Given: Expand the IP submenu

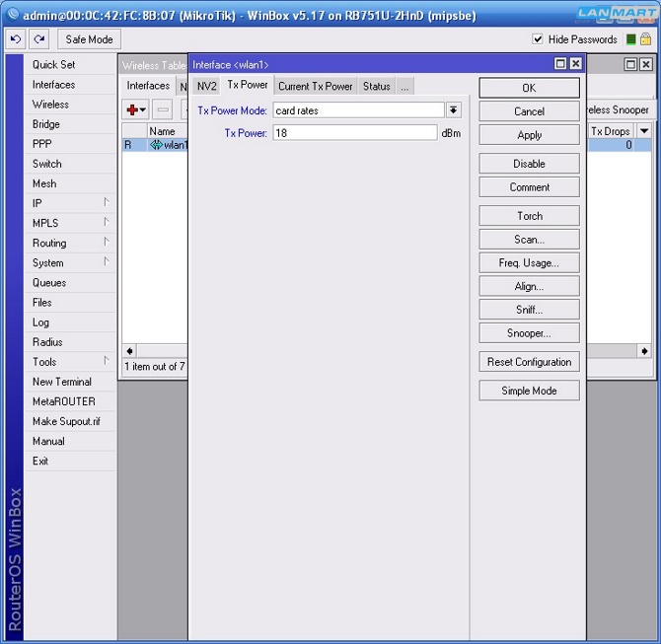Looking at the screenshot, I should (69, 203).
